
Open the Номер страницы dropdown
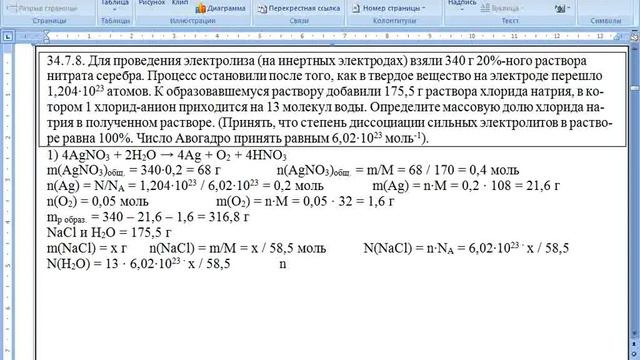pos(389,8)
